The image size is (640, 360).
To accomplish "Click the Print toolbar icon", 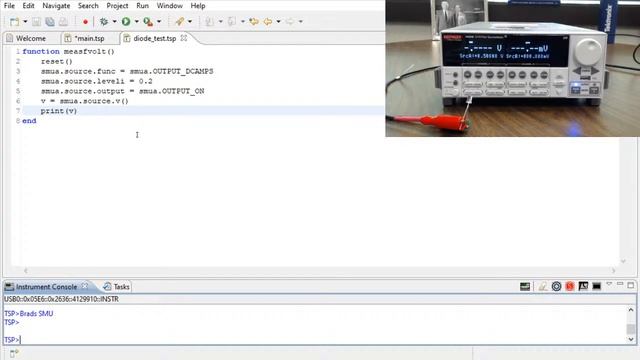I will [x=63, y=22].
